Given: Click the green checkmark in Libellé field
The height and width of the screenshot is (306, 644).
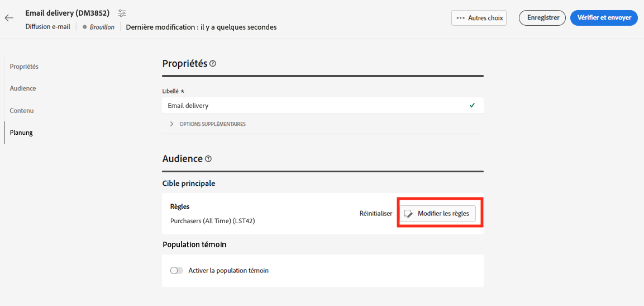Looking at the screenshot, I should [472, 105].
